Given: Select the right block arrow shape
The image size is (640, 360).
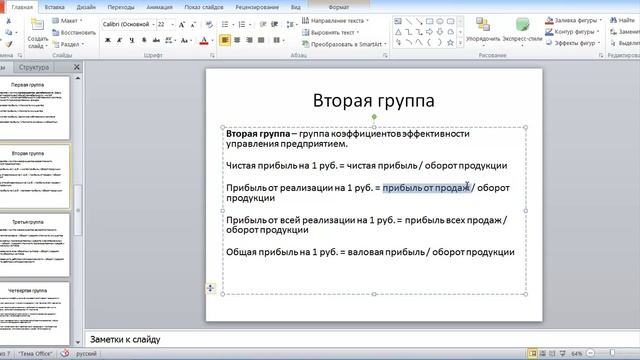Looking at the screenshot, I should click(x=429, y=32).
